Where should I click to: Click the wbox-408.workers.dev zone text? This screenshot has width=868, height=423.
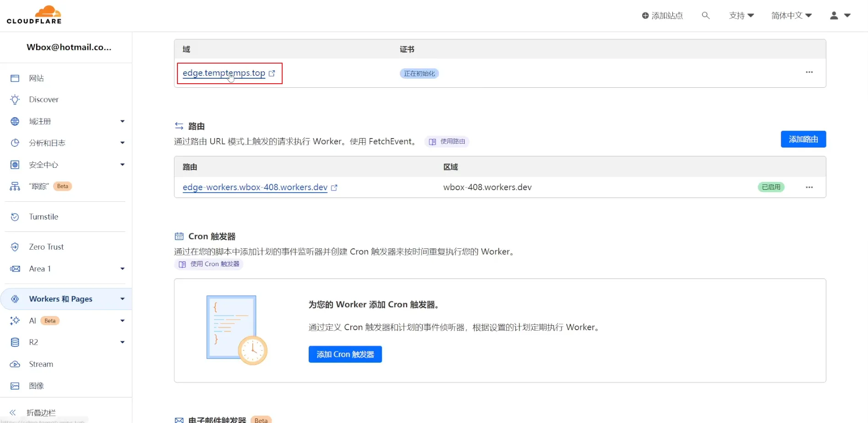tap(488, 187)
